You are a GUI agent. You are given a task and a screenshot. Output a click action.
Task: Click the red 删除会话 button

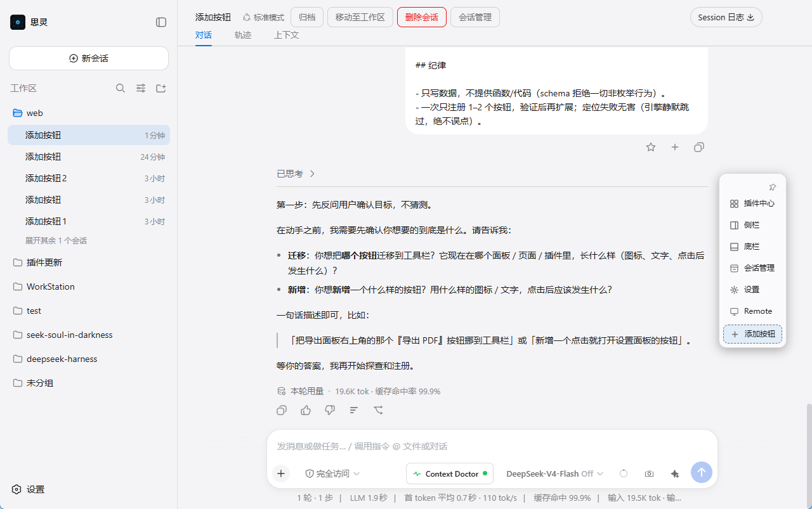(x=422, y=17)
